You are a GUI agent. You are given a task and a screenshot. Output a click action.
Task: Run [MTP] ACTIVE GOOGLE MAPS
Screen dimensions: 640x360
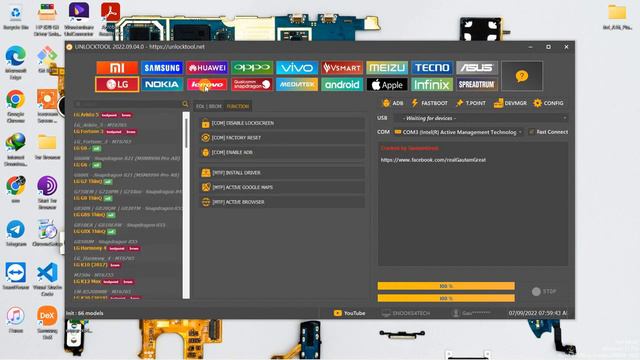282,187
